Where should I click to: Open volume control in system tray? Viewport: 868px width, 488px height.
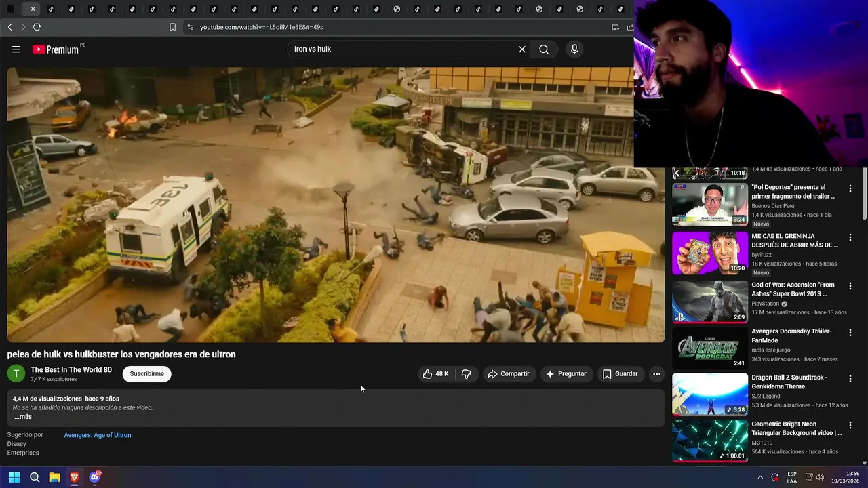click(820, 477)
